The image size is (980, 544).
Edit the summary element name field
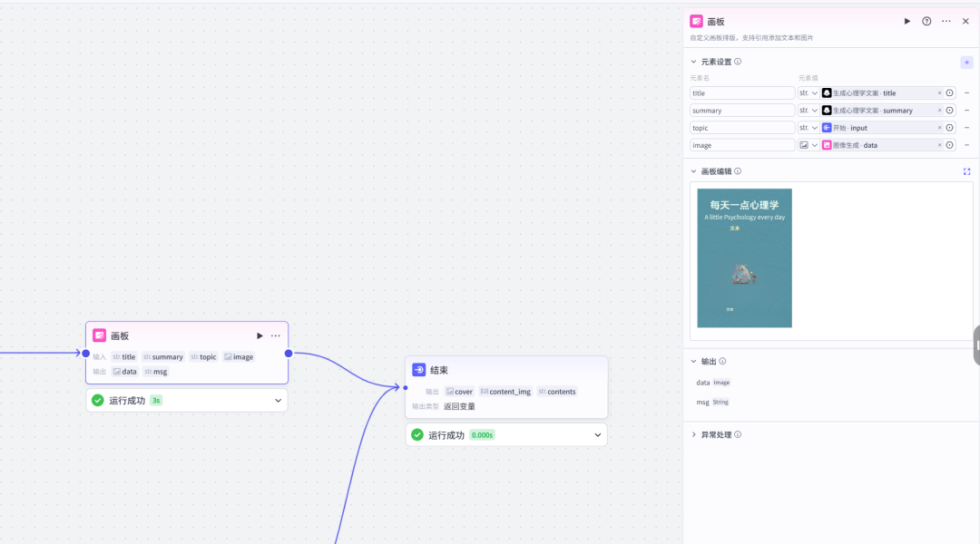click(x=742, y=111)
